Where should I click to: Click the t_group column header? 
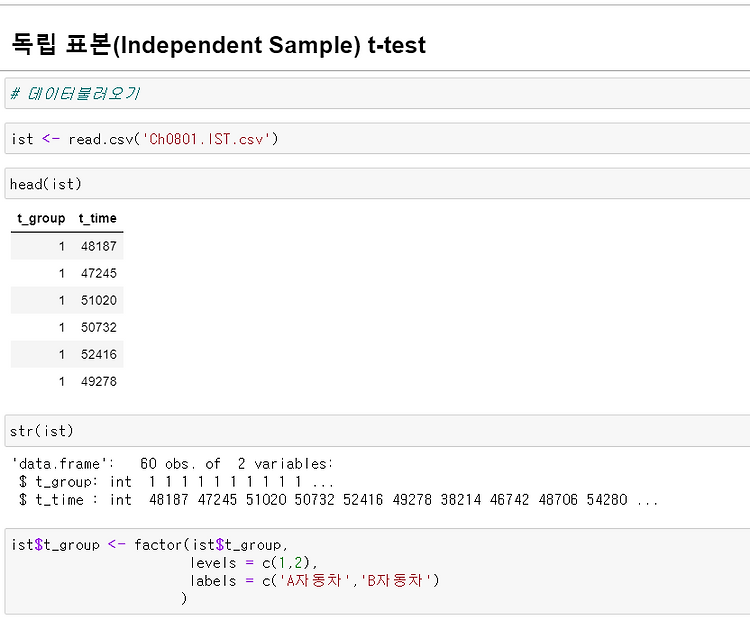[41, 218]
